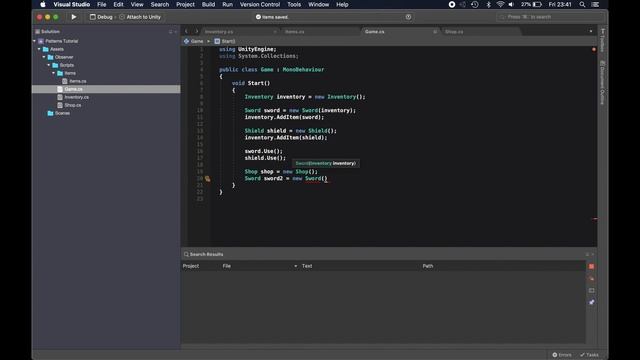The width and height of the screenshot is (640, 360).
Task: Open the Errors pad from status bar
Action: point(562,355)
